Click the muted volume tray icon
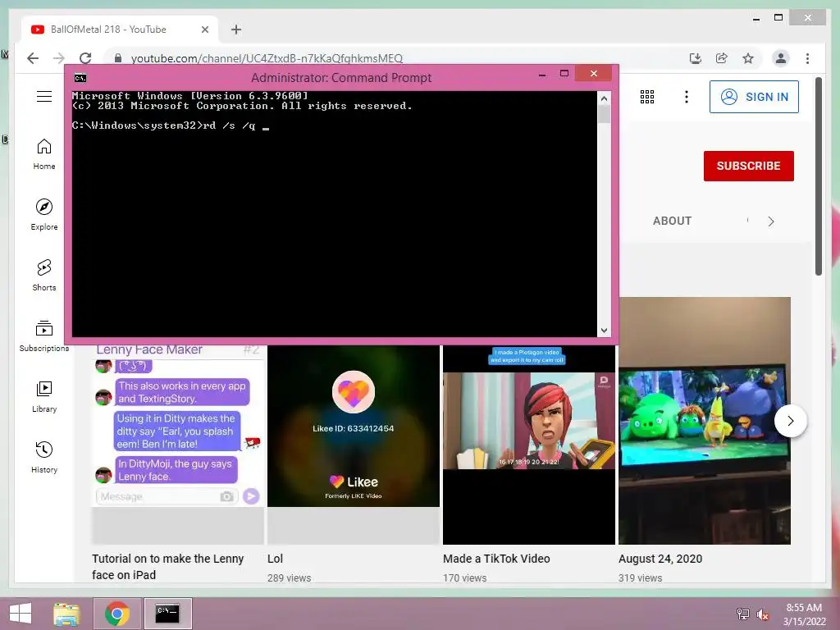Image resolution: width=840 pixels, height=630 pixels. point(762,614)
